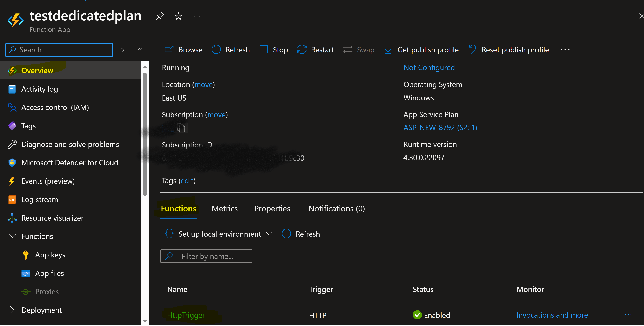Open the ASP-NEW-8792 app service plan link

coord(440,127)
